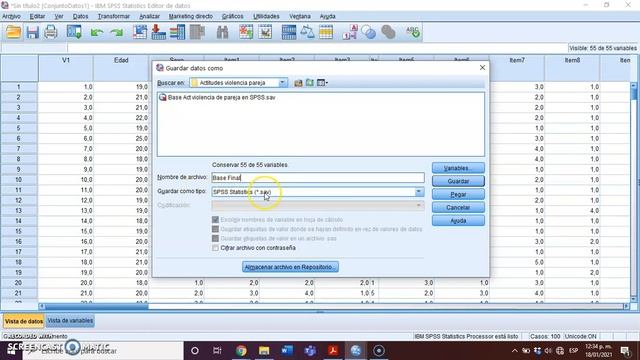
Task: Click the Go to case toolbar icon
Action: point(140,32)
